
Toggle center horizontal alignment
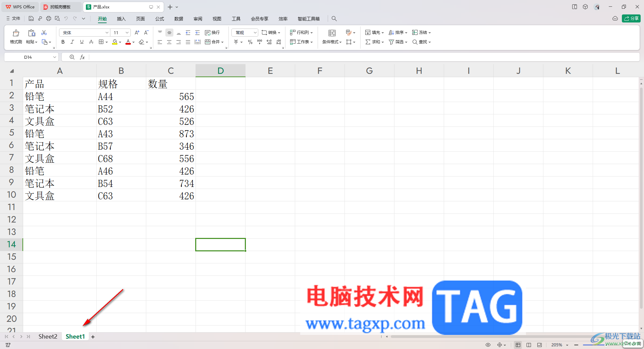click(169, 42)
